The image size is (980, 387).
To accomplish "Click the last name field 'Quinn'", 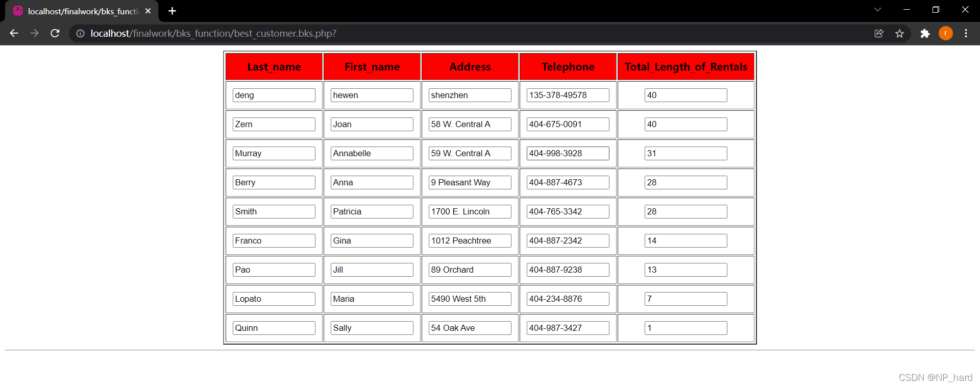I will pyautogui.click(x=274, y=328).
